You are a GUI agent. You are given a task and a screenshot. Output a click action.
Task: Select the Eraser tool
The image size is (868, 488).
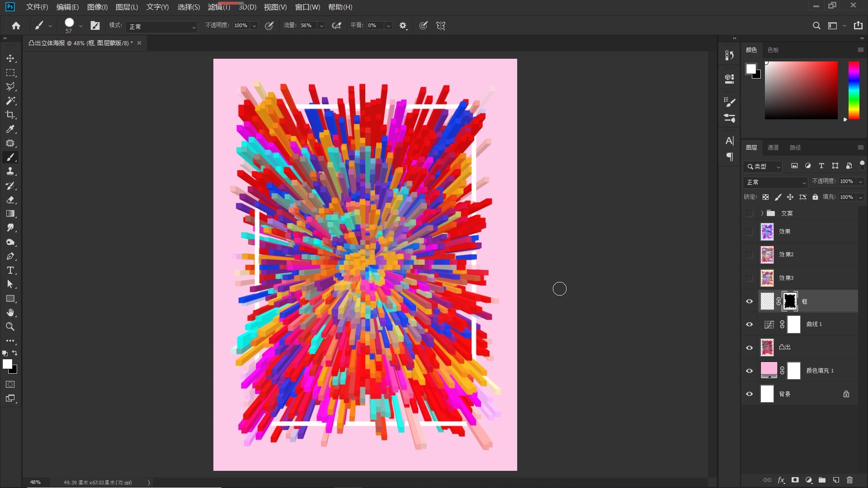(10, 200)
